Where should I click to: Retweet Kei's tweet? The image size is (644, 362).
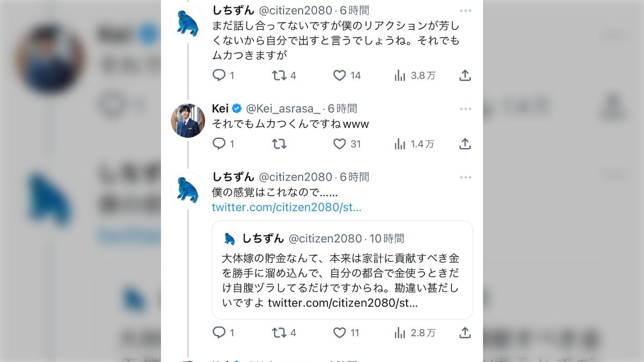pos(279,144)
